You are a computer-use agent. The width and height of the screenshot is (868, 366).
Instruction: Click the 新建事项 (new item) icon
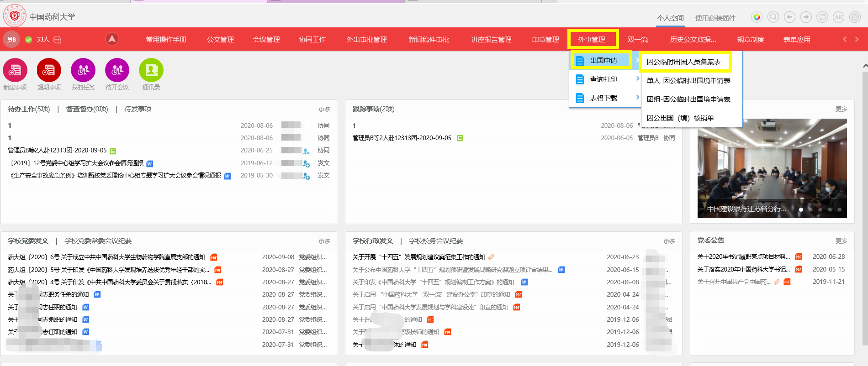point(15,70)
